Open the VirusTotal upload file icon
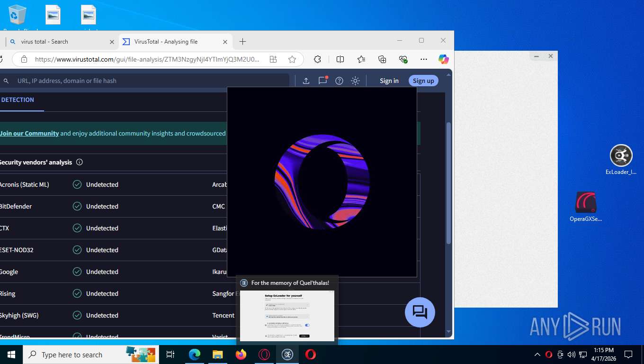 click(306, 81)
